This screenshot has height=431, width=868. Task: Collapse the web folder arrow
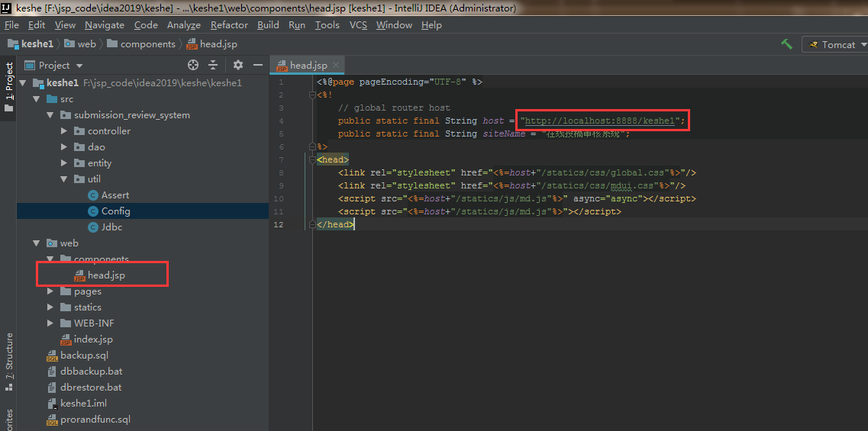37,243
